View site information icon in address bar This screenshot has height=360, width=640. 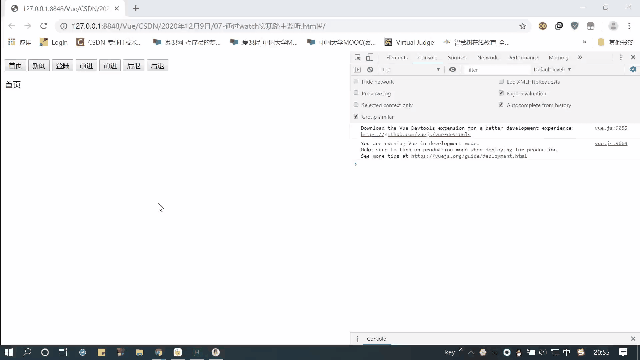tap(63, 26)
